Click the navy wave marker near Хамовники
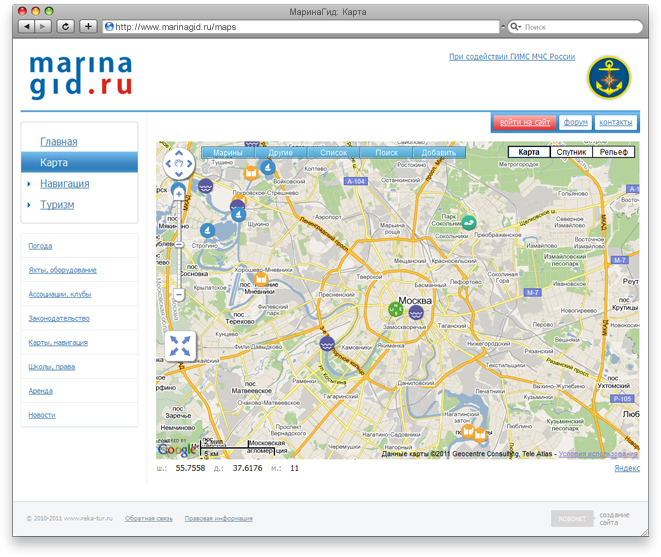The width and height of the screenshot is (661, 557). pyautogui.click(x=327, y=344)
